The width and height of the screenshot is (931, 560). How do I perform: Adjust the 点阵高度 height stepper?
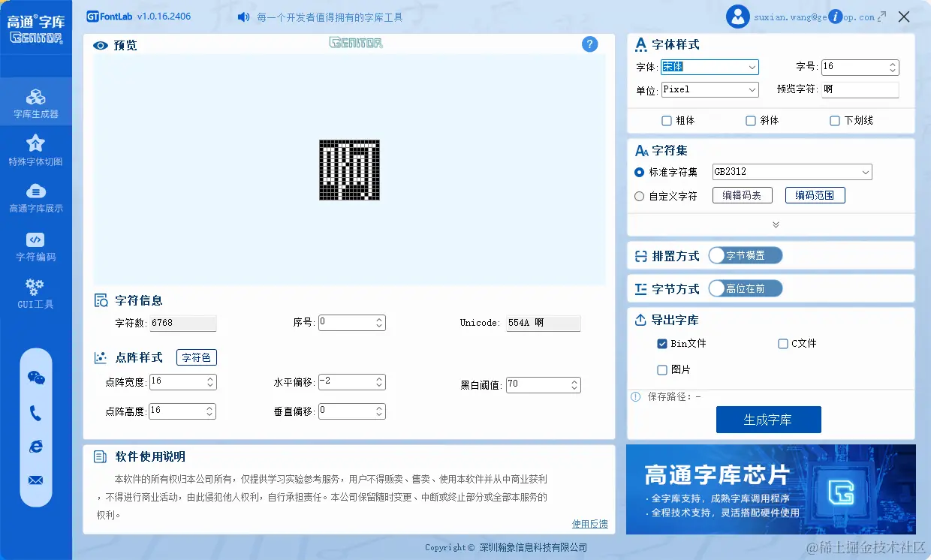(210, 411)
